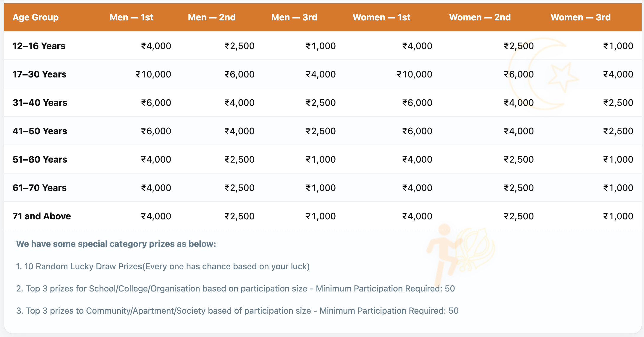Click Men 1st prize ₹10,000 for 17–30 Years
644x337 pixels.
tap(153, 74)
